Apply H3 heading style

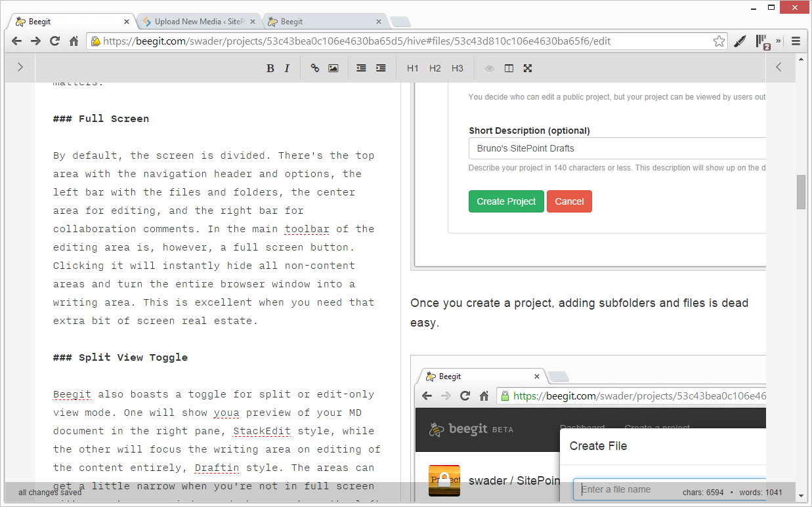point(458,68)
